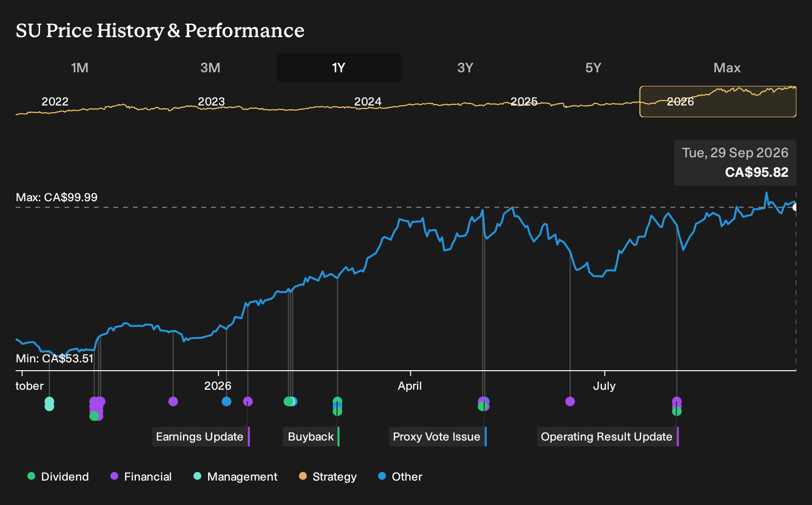Click the blue Other marker at 2026
Screen dimensions: 812x505
coord(226,401)
